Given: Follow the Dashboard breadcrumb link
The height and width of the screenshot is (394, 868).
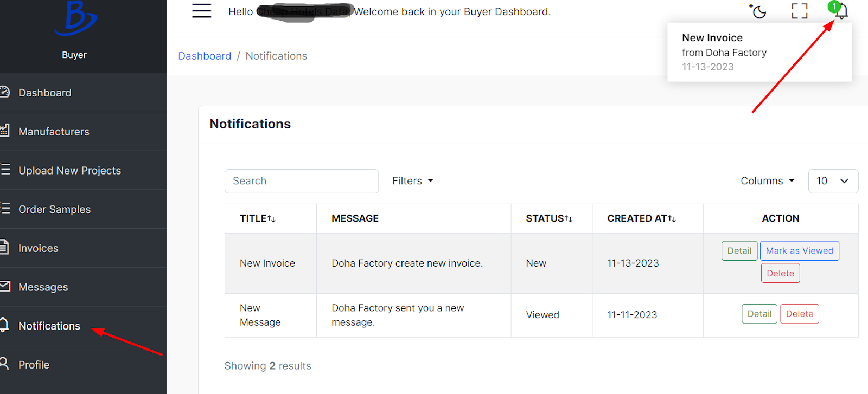Looking at the screenshot, I should (205, 56).
